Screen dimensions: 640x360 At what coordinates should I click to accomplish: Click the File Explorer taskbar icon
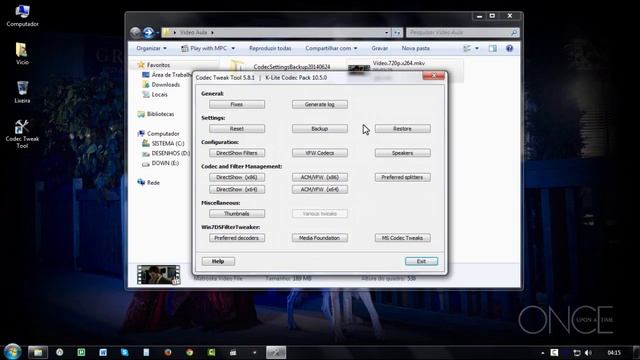[38, 352]
